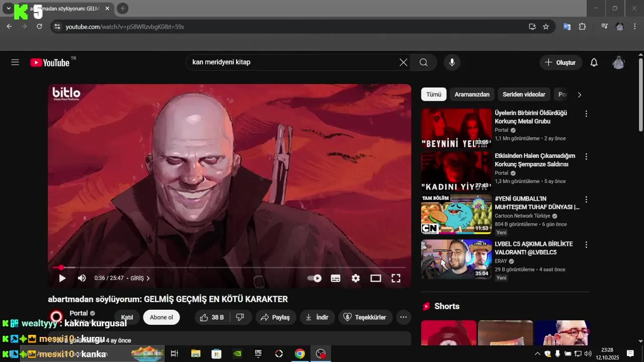The image size is (644, 362).
Task: Dislike the video with thumbs-down
Action: (x=240, y=317)
